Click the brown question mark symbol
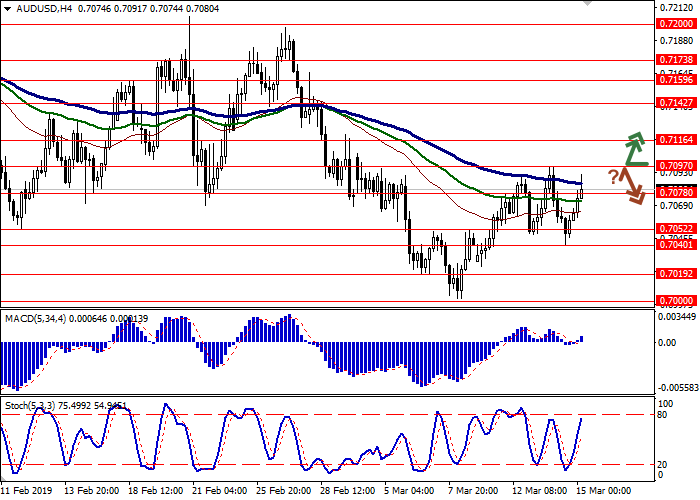The image size is (700, 500). pos(613,177)
